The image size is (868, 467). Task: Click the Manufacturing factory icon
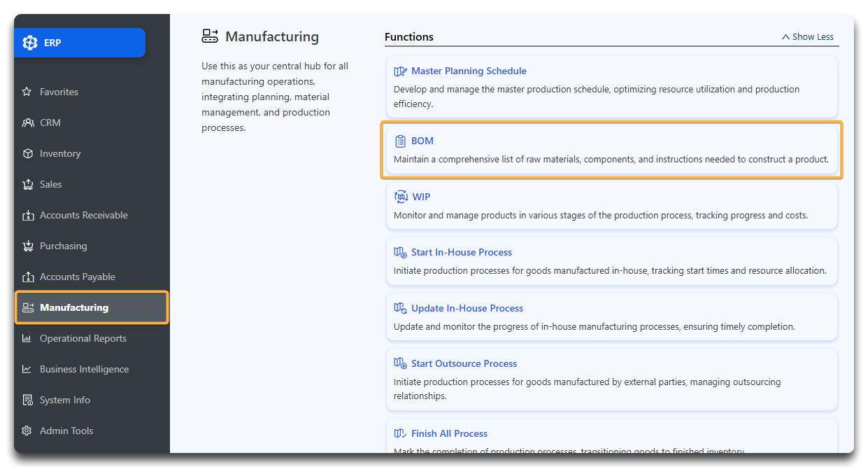pos(27,307)
